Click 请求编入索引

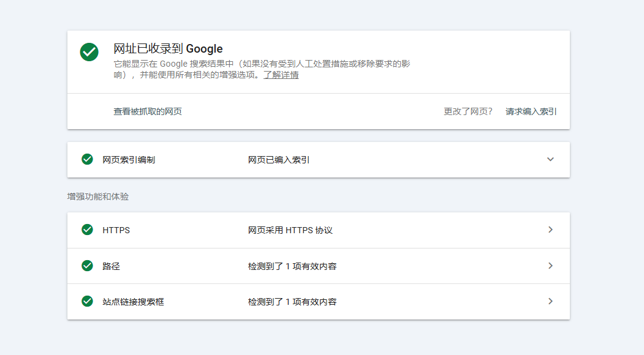point(531,111)
